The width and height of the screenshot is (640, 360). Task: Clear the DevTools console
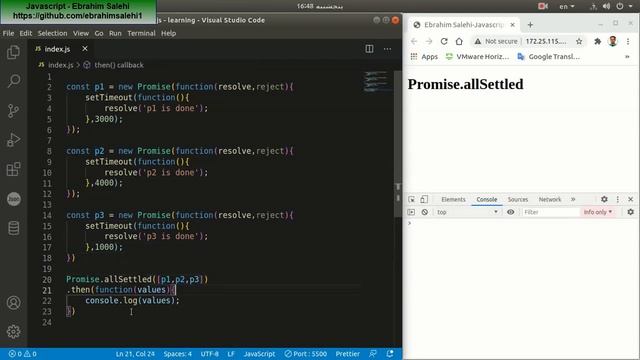(424, 212)
